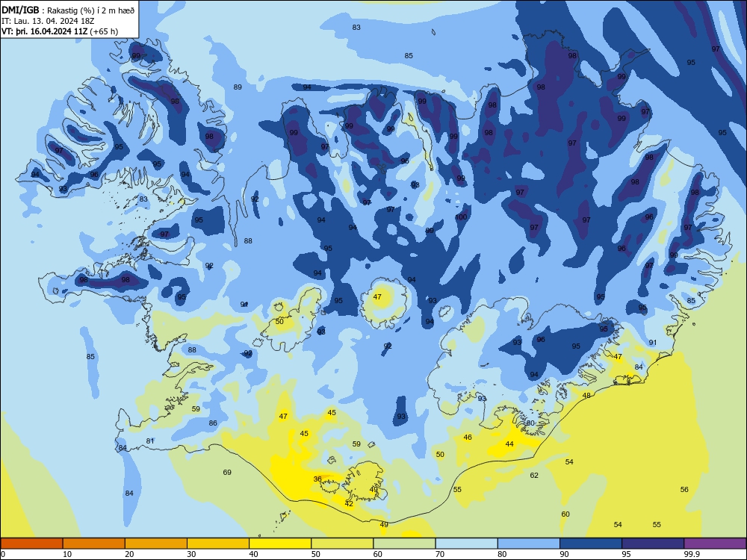This screenshot has width=747, height=560.
Task: Click the '30' tick label on the color scale
Action: [191, 554]
